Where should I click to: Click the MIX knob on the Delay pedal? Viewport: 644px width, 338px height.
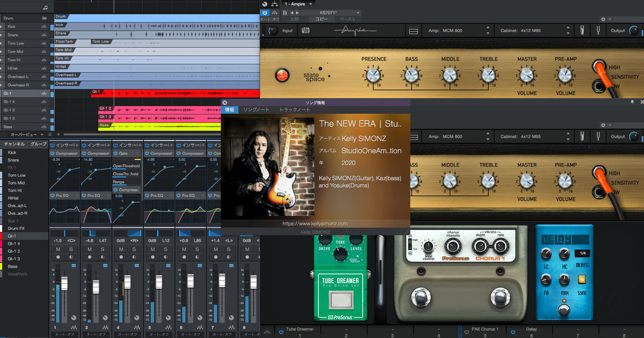pos(563,279)
